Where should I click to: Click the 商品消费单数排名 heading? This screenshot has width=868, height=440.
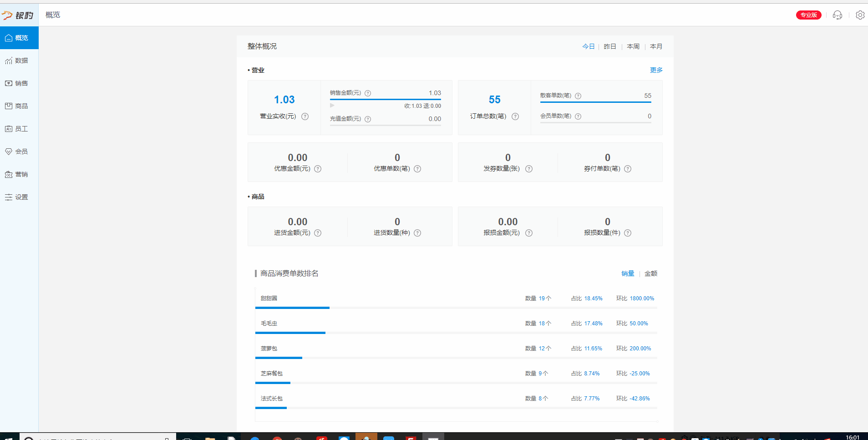coord(289,273)
